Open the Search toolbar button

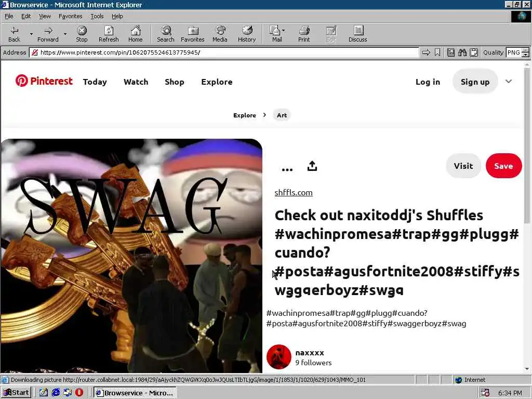[x=166, y=34]
